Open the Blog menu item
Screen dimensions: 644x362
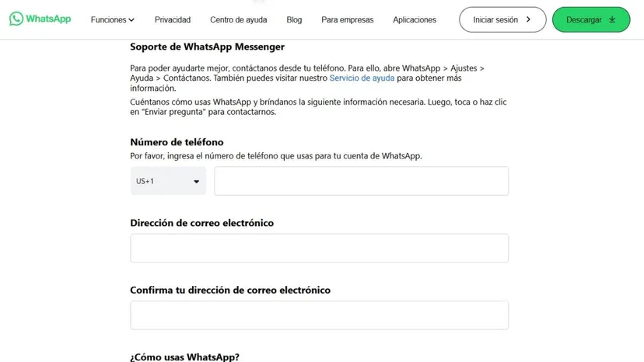pos(294,19)
